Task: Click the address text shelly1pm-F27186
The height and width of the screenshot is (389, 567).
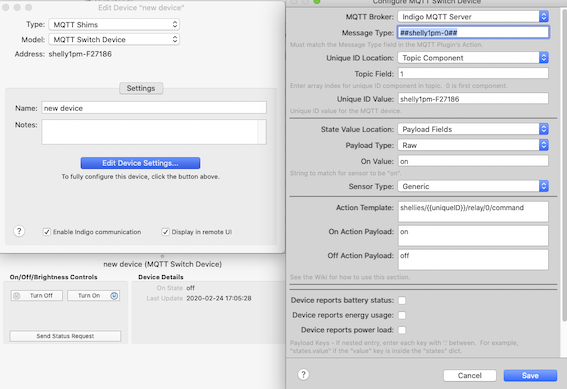Action: [x=80, y=54]
